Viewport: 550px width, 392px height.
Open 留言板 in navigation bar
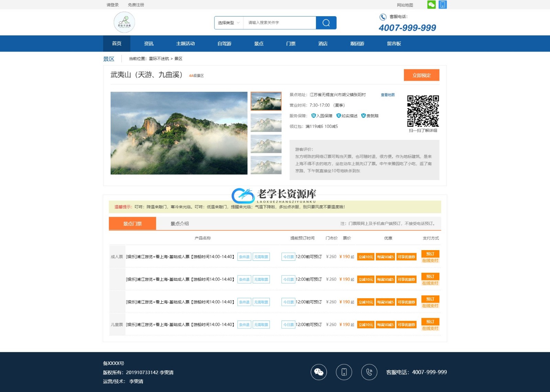394,44
